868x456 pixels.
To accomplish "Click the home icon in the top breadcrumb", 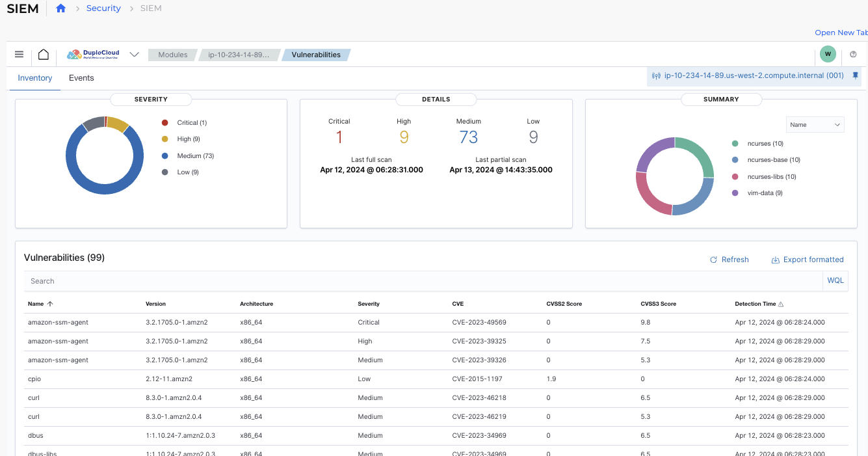I will (60, 8).
